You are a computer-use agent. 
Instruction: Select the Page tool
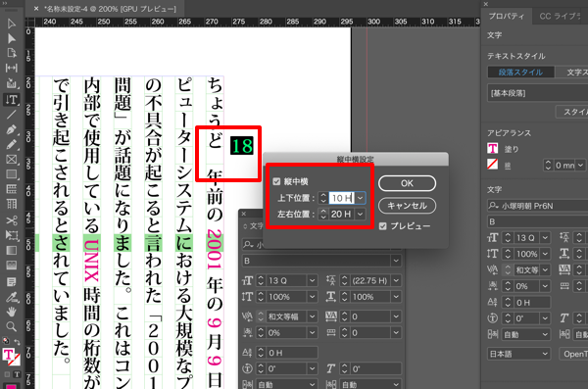11,53
